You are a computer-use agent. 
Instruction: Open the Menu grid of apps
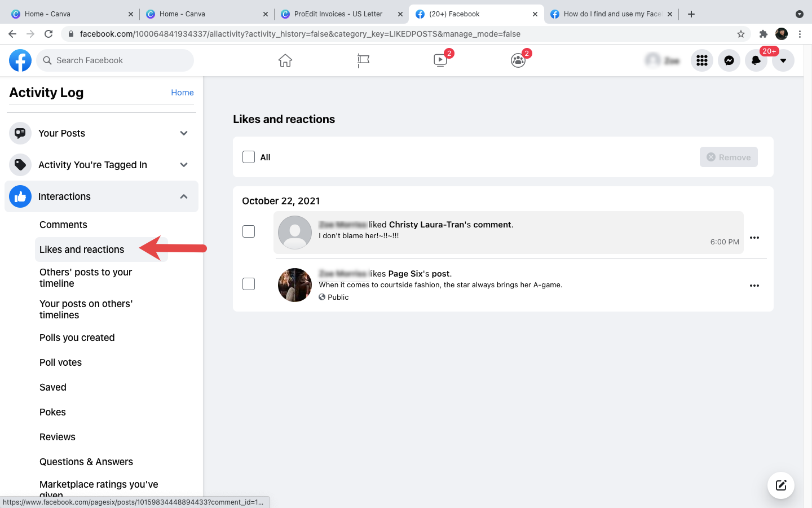tap(701, 60)
